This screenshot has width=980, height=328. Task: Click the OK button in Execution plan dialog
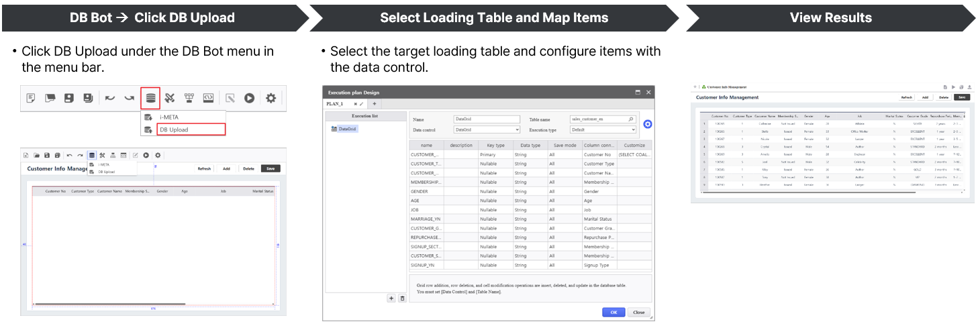pos(614,312)
